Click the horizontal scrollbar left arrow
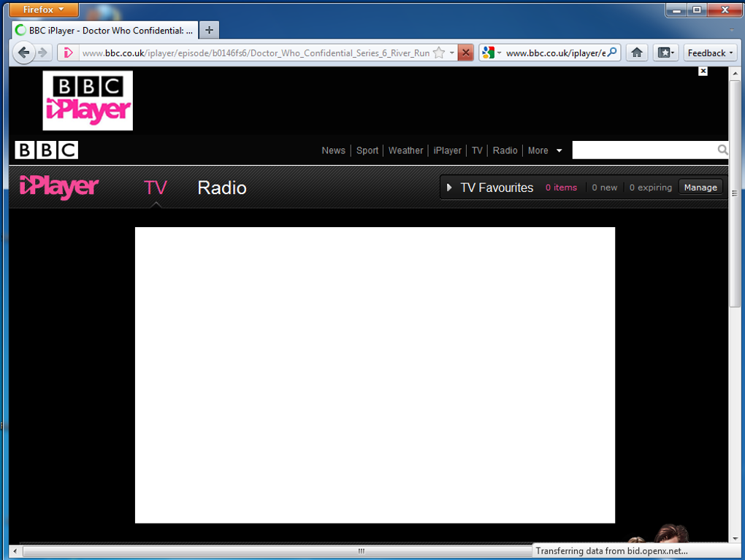 [15, 551]
